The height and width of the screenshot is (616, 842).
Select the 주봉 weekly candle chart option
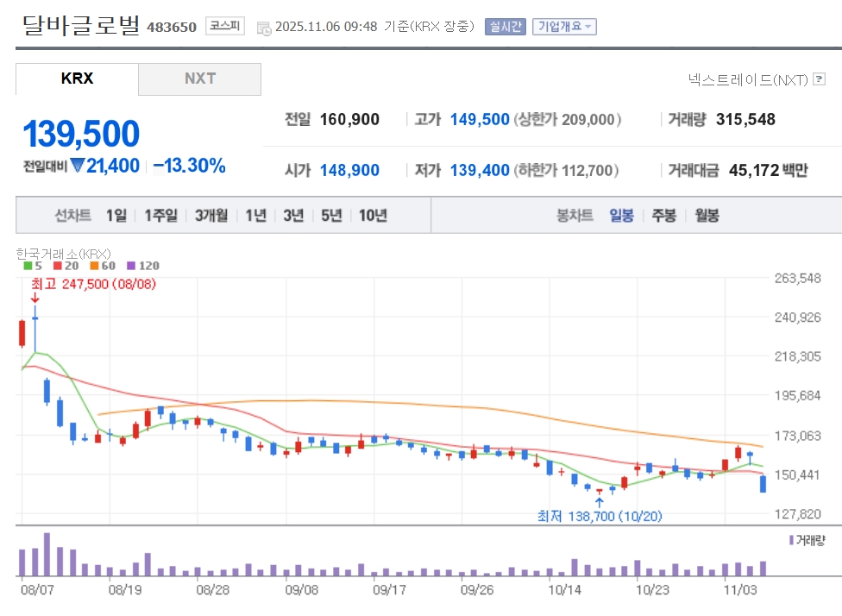click(x=663, y=216)
